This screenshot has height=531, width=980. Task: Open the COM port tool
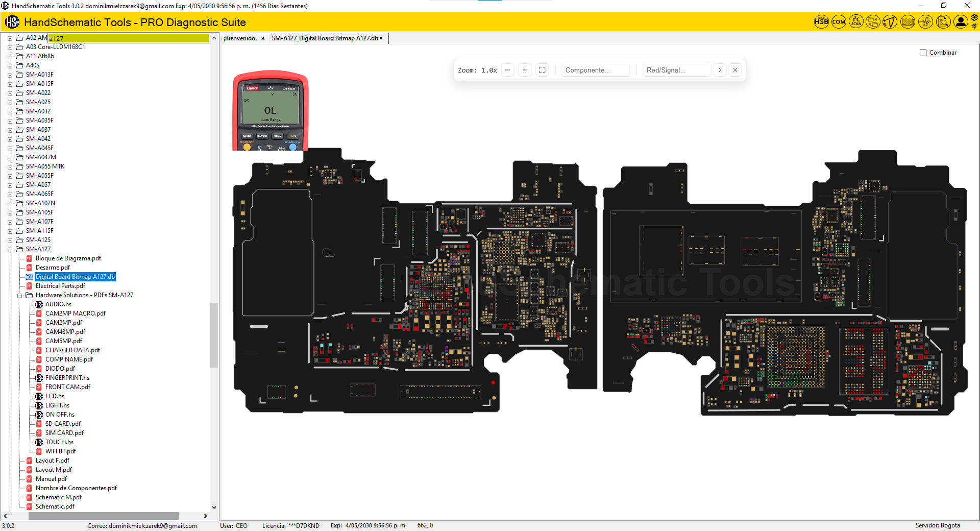coord(839,22)
